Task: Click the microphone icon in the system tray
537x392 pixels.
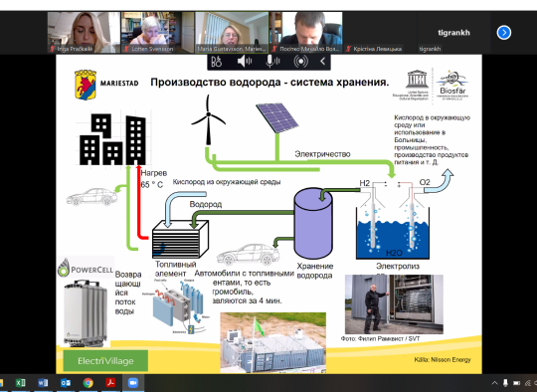Action: pyautogui.click(x=505, y=383)
